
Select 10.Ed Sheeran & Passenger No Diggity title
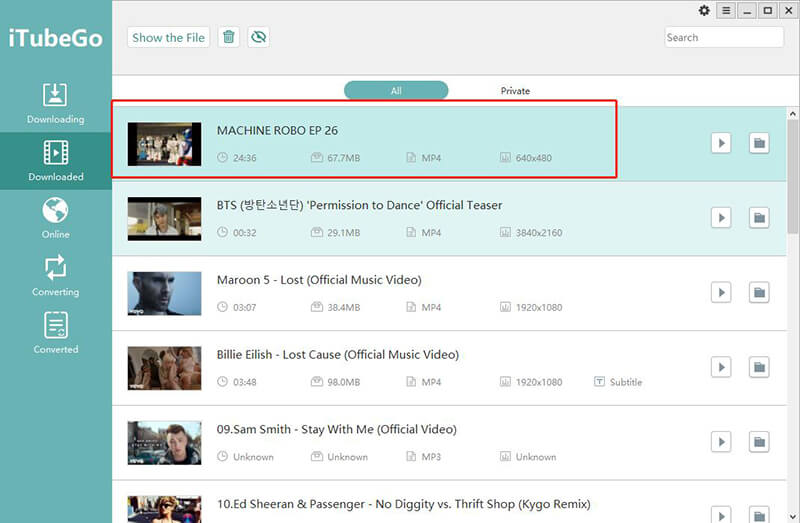tap(404, 504)
